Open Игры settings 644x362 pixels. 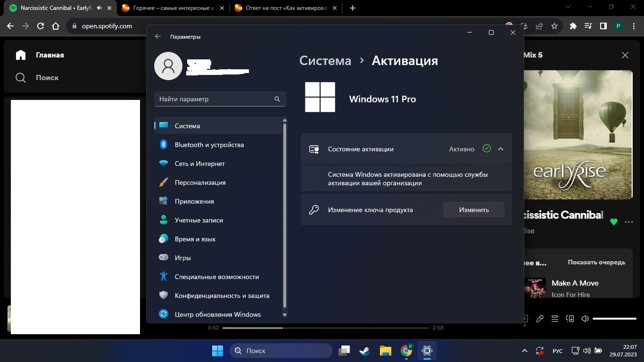click(x=218, y=258)
